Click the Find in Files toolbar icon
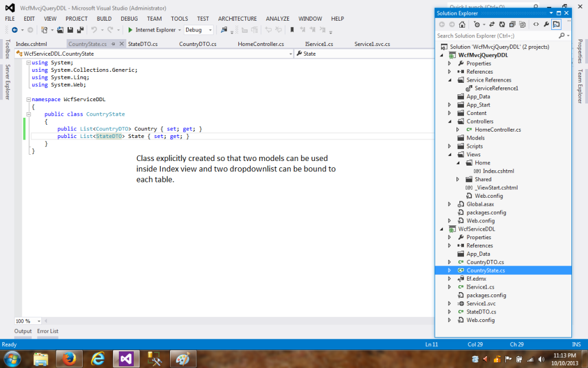 tap(224, 30)
